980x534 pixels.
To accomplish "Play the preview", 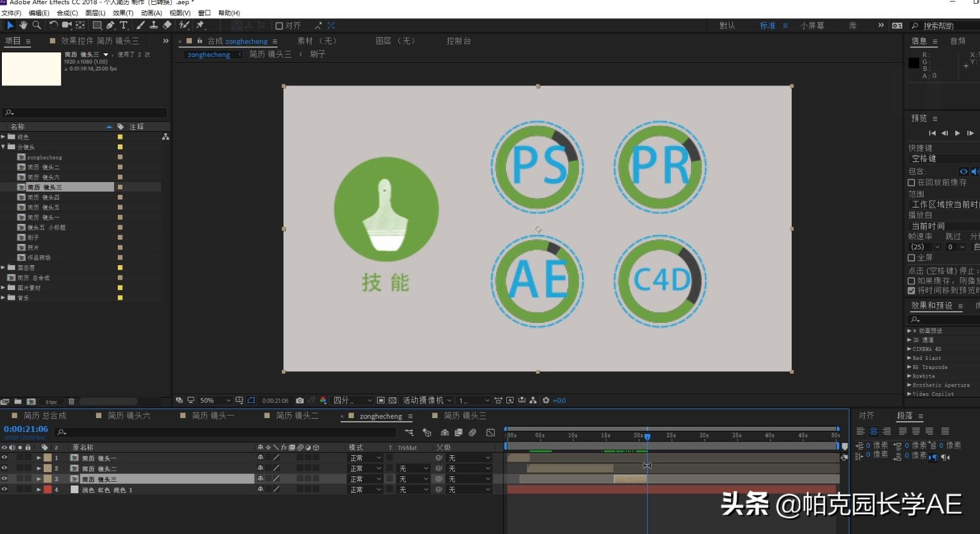I will [x=958, y=133].
